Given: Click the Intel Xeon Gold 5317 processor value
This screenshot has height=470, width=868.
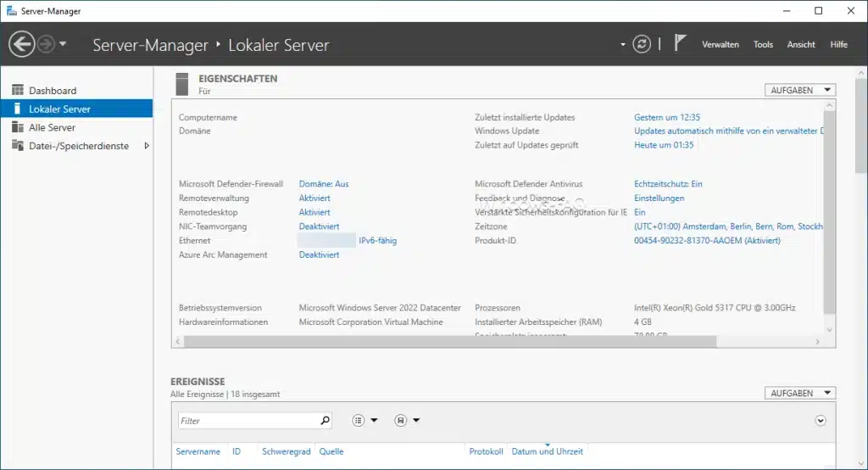Looking at the screenshot, I should pos(715,308).
